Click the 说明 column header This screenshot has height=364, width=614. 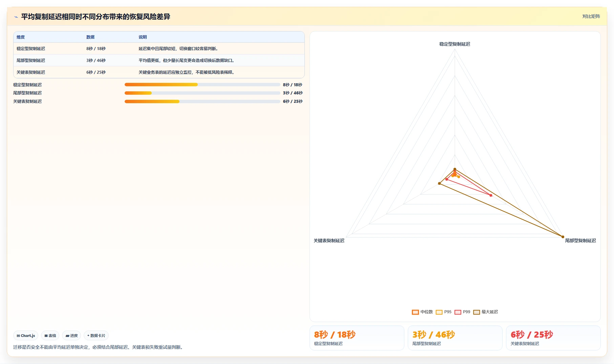[143, 37]
